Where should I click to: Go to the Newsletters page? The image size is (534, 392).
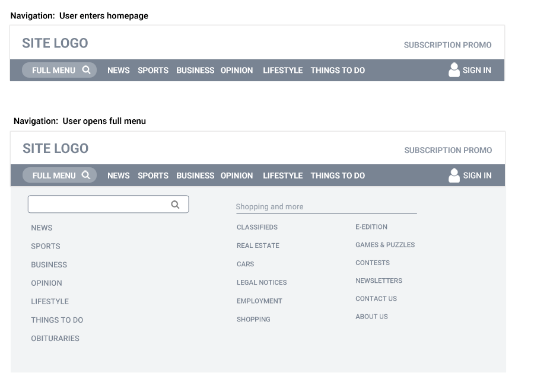tap(379, 281)
